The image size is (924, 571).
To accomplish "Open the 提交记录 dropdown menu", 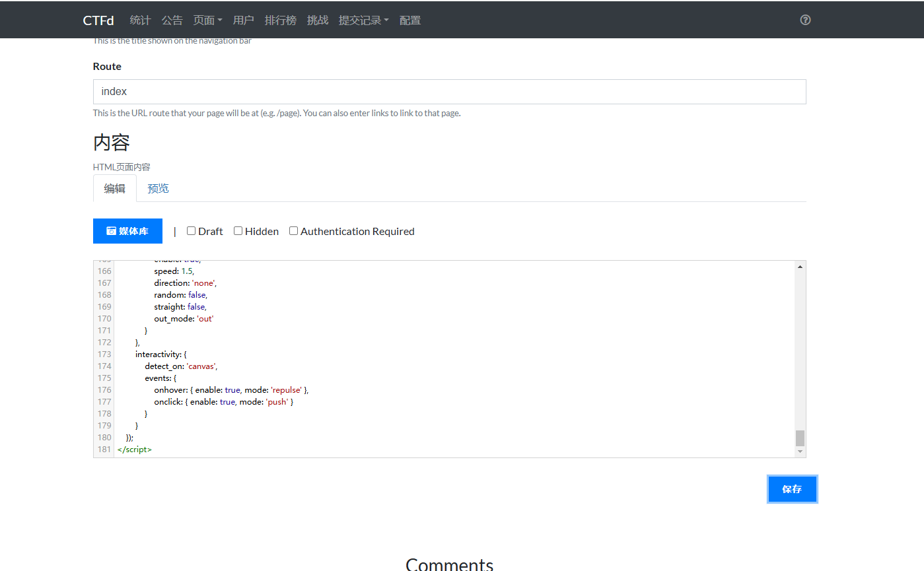I will (x=363, y=20).
